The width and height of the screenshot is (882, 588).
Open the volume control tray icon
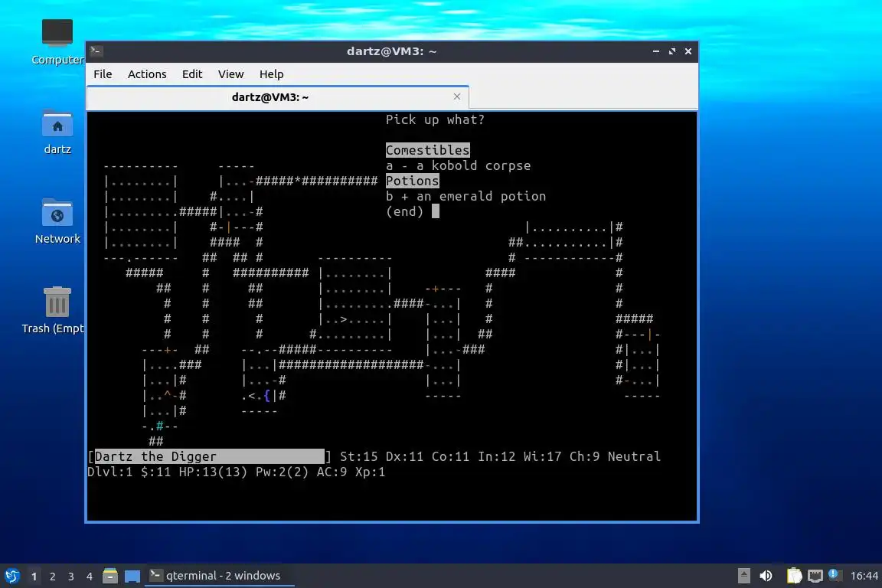[766, 576]
